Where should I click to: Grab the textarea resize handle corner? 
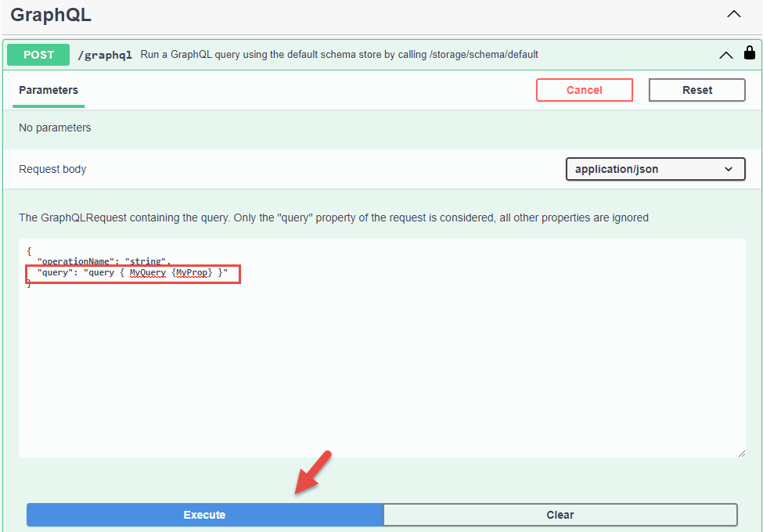[740, 453]
